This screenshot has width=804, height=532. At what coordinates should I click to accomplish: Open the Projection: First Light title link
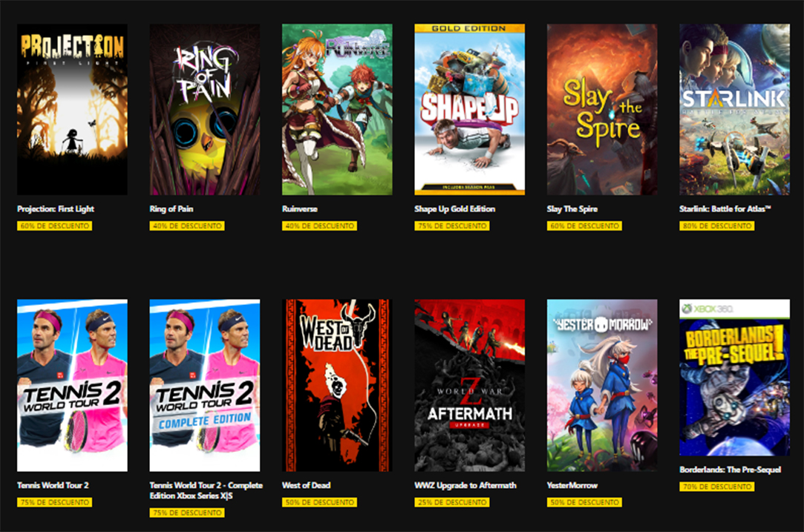point(56,208)
